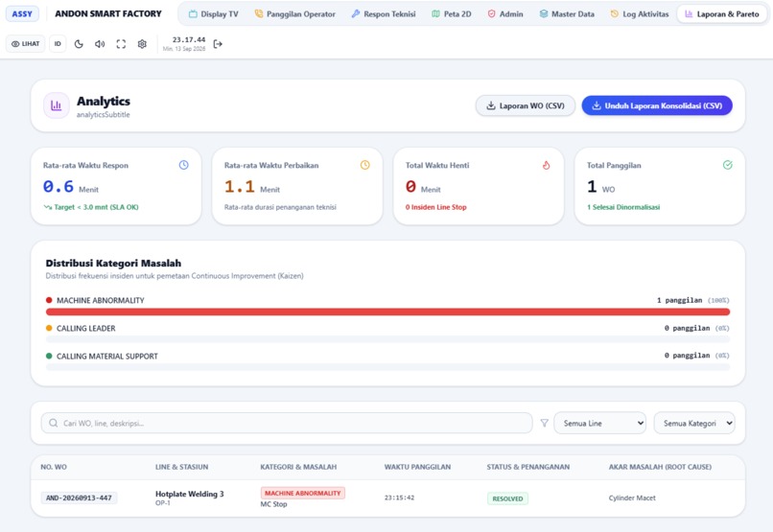Click STATUS & PENANGANAN column header
This screenshot has height=532, width=773.
[528, 467]
